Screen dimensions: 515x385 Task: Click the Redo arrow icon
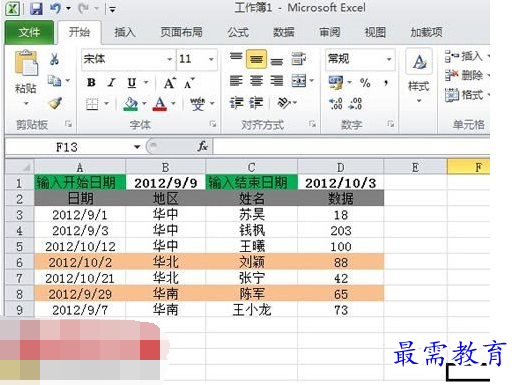pyautogui.click(x=83, y=8)
